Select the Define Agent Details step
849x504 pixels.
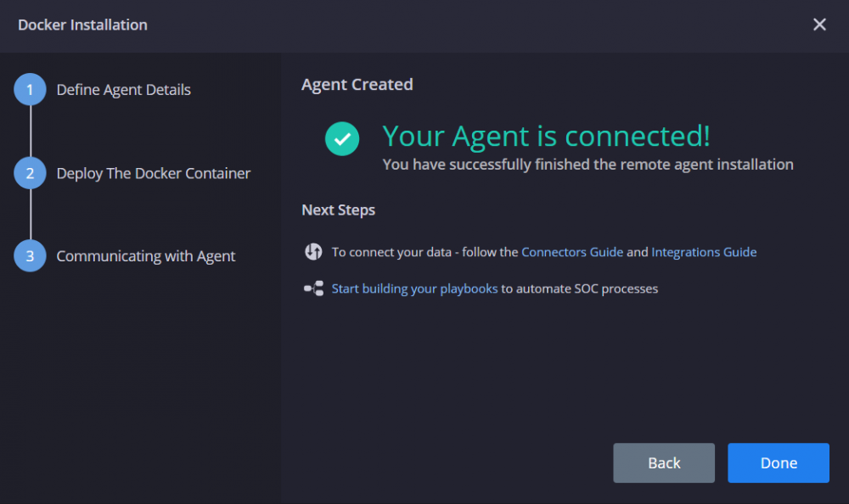click(123, 89)
